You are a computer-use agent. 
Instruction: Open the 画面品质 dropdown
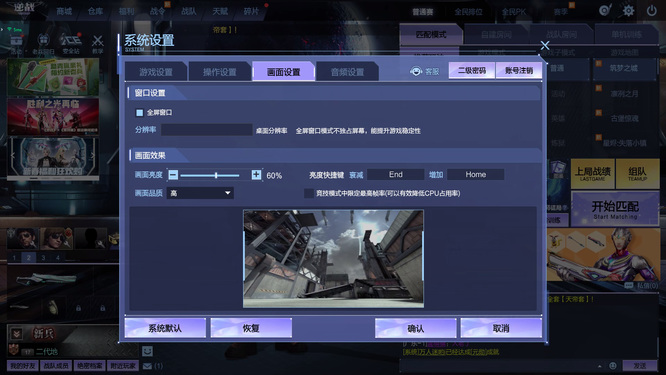pyautogui.click(x=200, y=193)
